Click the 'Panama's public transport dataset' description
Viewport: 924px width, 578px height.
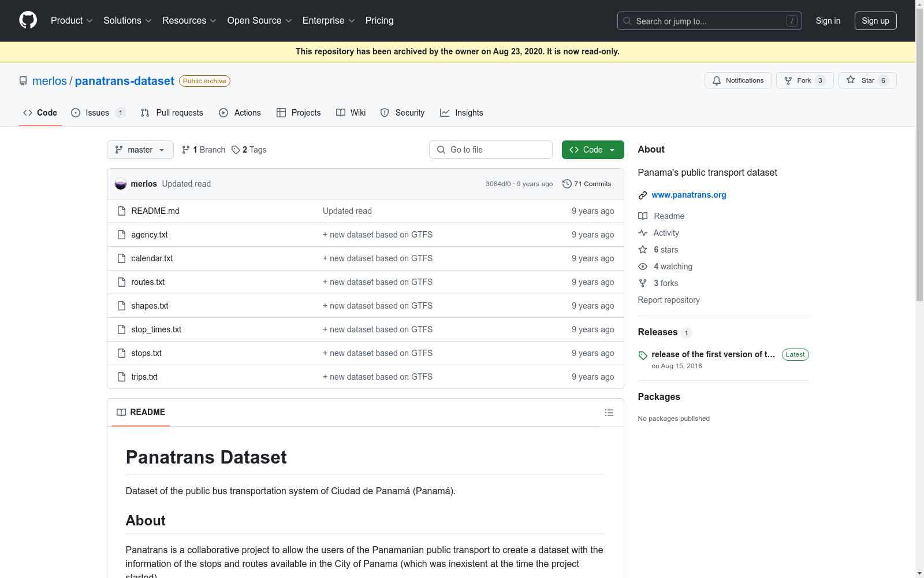(x=707, y=172)
